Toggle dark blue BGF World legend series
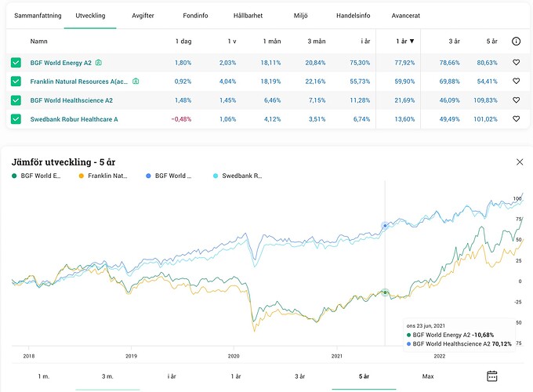 tap(169, 176)
